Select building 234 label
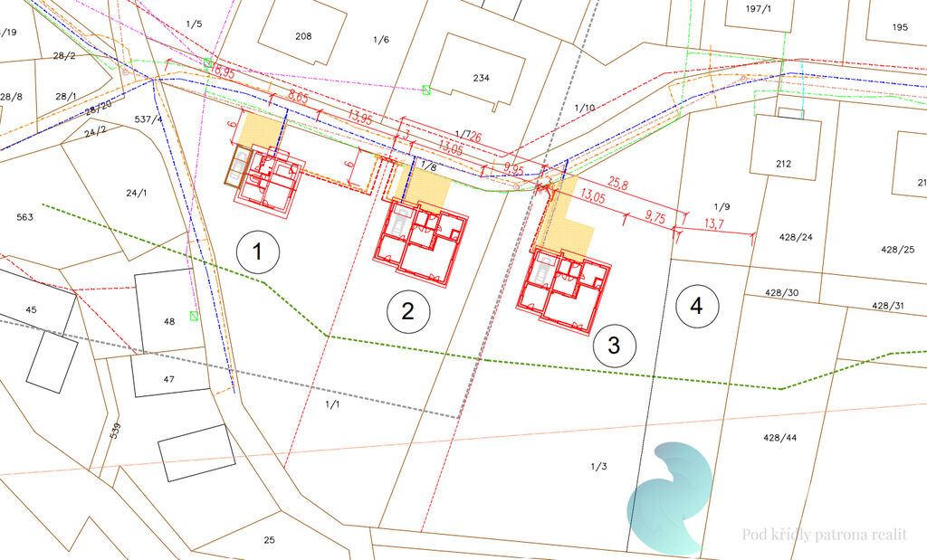This screenshot has width=927, height=560. (481, 78)
